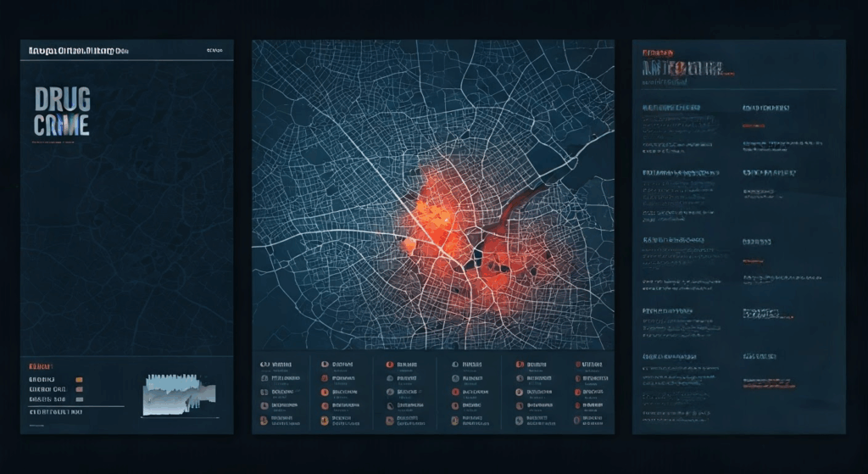
Task: Click the bottom icon in the first legend column
Action: click(x=264, y=419)
